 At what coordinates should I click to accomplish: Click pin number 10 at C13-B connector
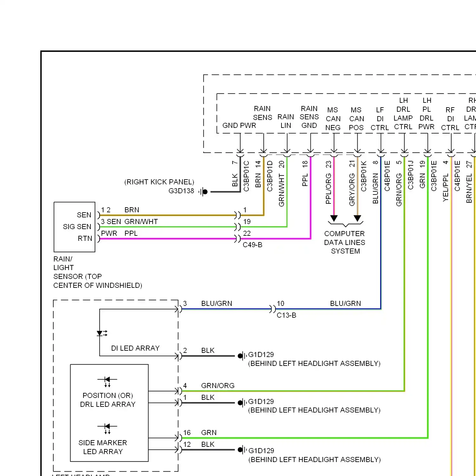pos(281,304)
